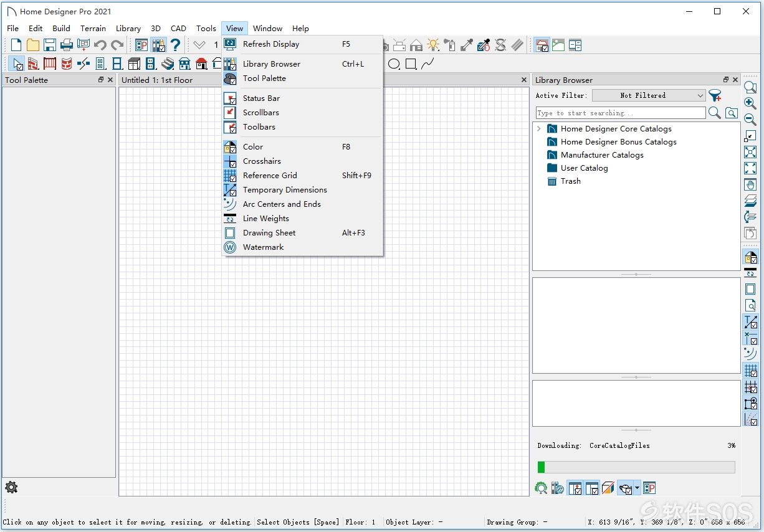Close the Library Browser panel

[735, 80]
